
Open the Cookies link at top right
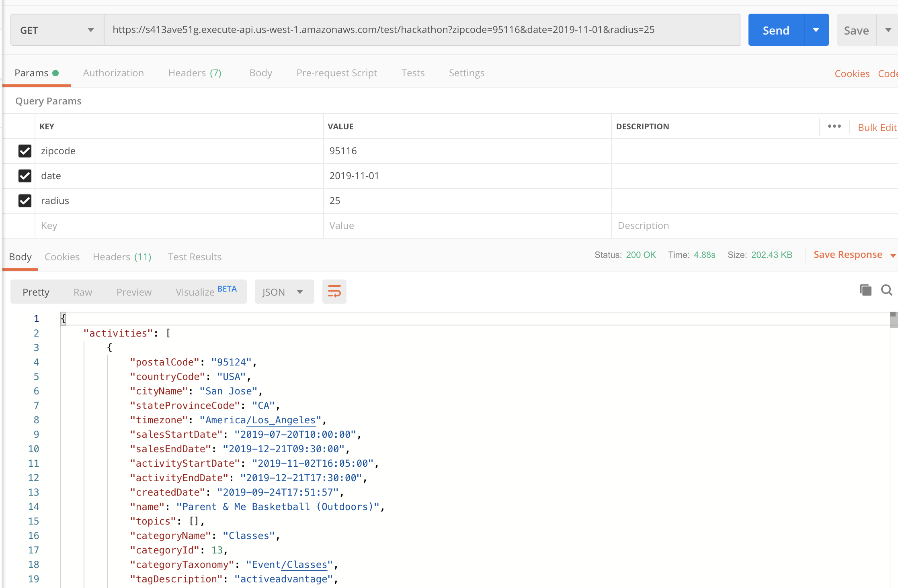tap(852, 73)
